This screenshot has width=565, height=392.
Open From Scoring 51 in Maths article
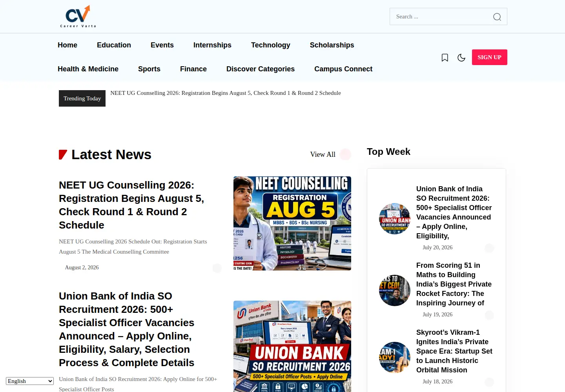pyautogui.click(x=454, y=284)
